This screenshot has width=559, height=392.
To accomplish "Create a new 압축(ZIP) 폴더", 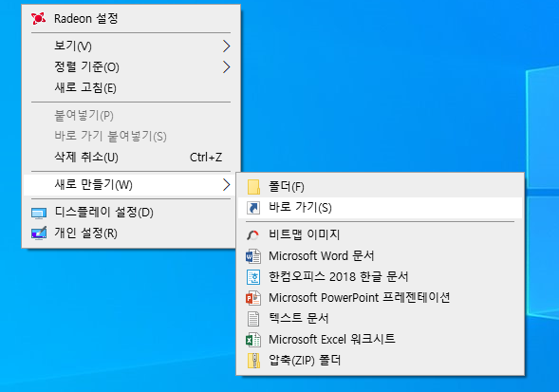I will click(x=380, y=361).
